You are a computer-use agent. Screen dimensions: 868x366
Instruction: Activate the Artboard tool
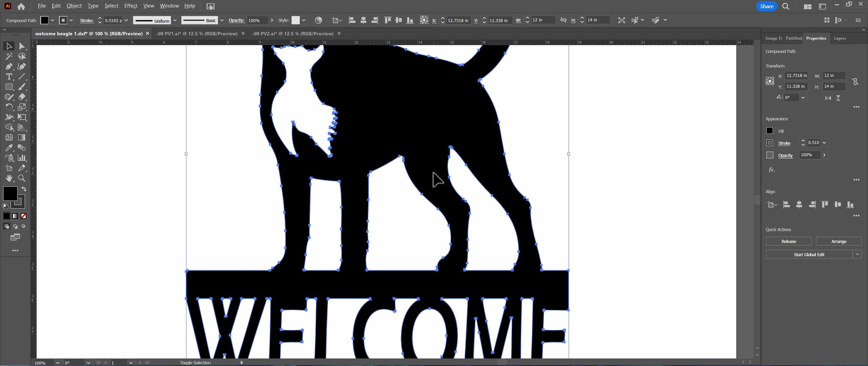click(x=9, y=168)
